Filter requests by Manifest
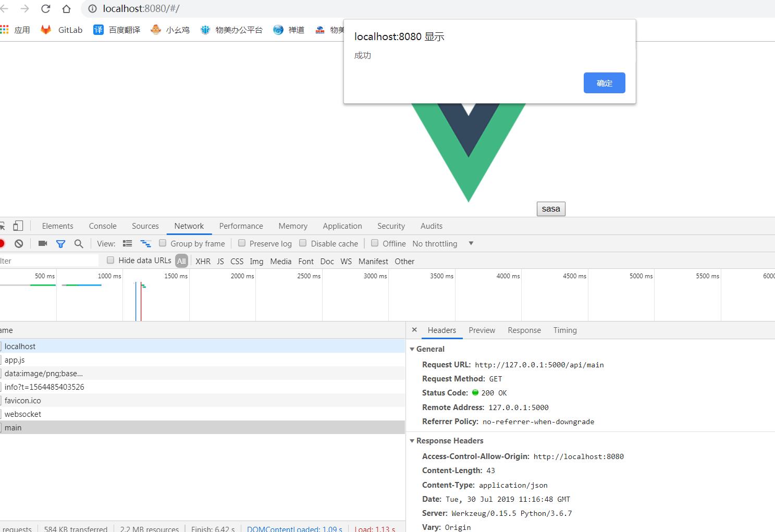This screenshot has height=532, width=775. pos(373,262)
